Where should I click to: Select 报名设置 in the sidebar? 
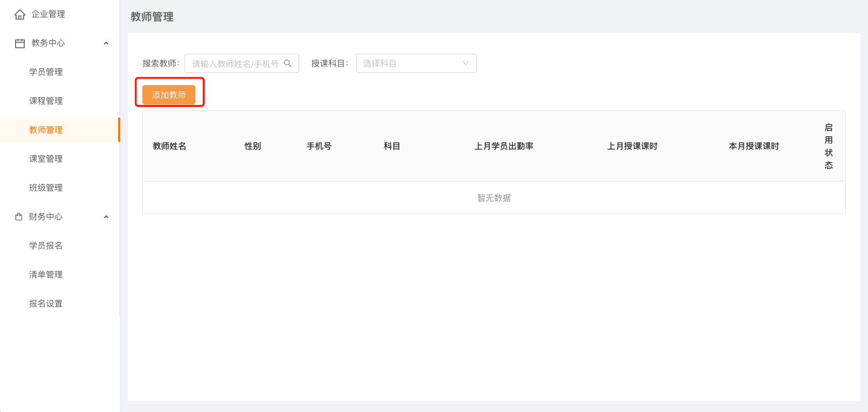[x=46, y=303]
